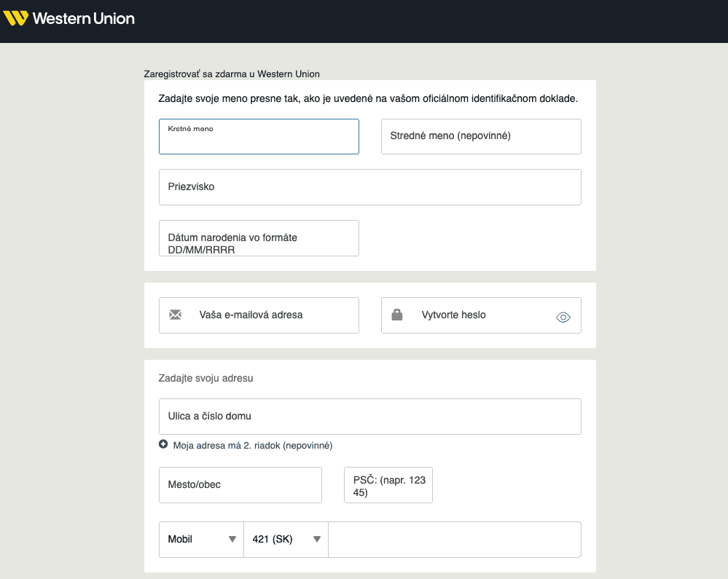Click the phone number input field

(x=455, y=540)
